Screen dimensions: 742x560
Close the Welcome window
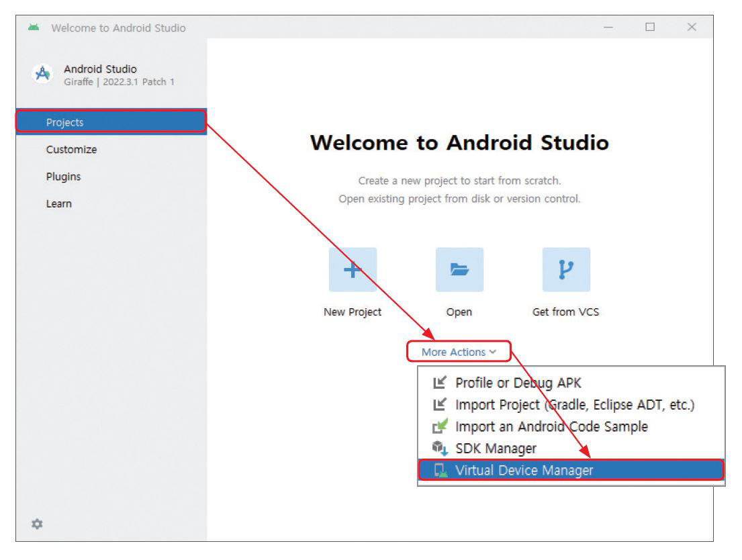(x=692, y=27)
